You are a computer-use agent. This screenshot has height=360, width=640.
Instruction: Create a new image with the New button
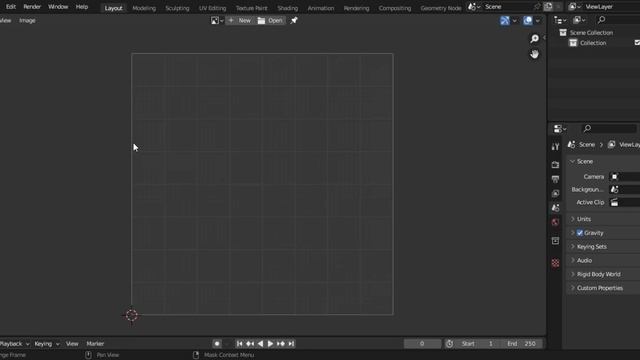coord(240,20)
